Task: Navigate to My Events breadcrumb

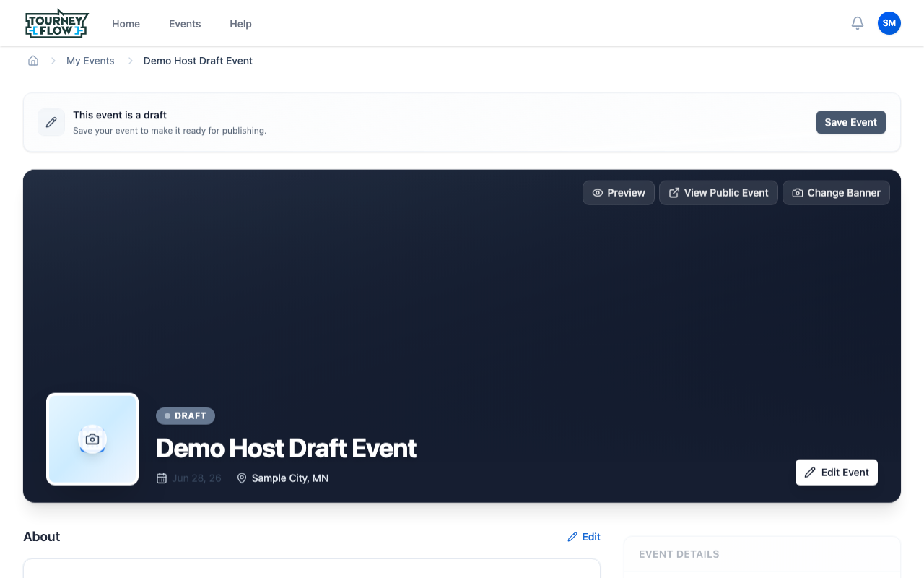Action: pos(90,61)
